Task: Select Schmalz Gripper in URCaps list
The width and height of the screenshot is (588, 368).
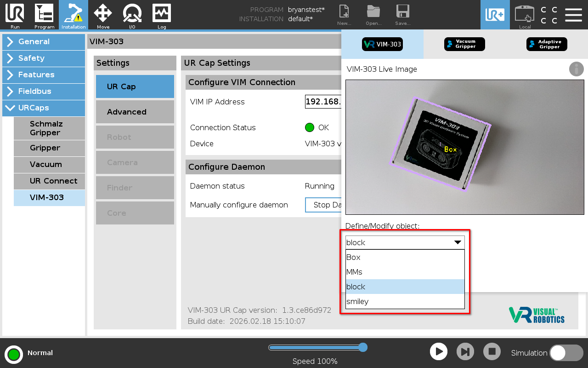Action: [x=49, y=128]
